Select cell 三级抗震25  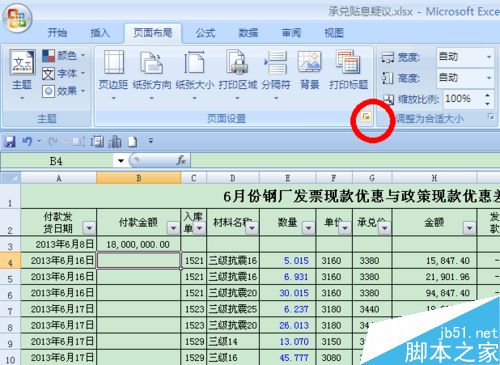pyautogui.click(x=233, y=309)
